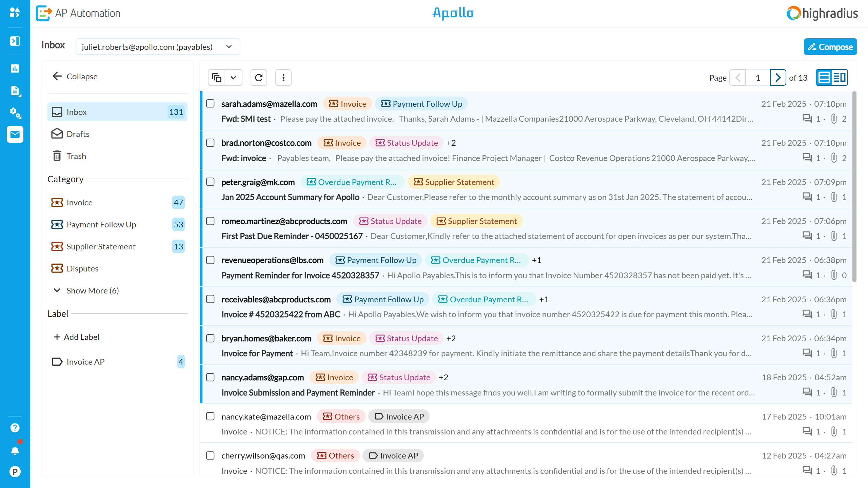Open the selection options dropdown arrow

point(234,78)
